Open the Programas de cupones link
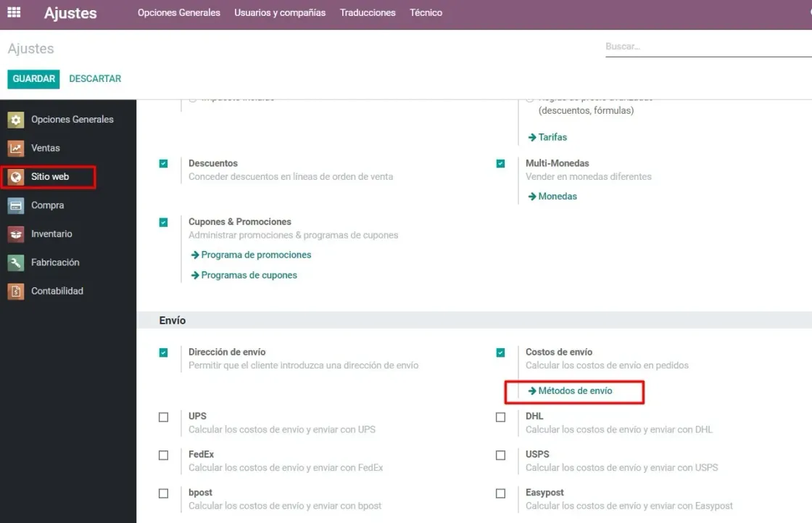The height and width of the screenshot is (523, 812). [x=249, y=275]
